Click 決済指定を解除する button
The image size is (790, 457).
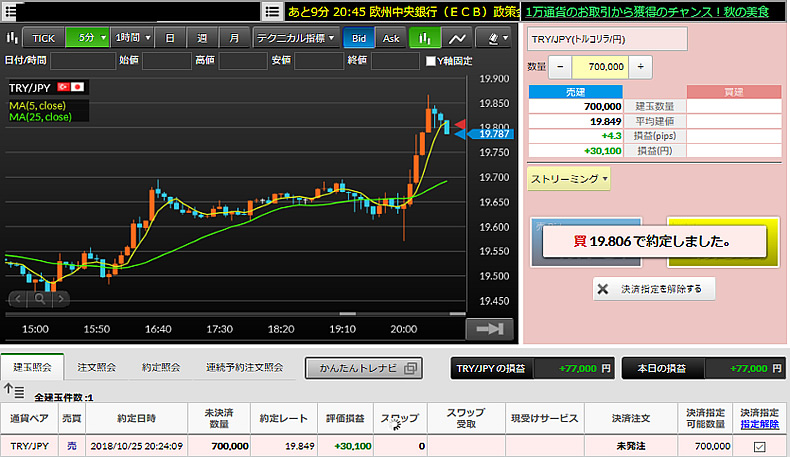(653, 289)
